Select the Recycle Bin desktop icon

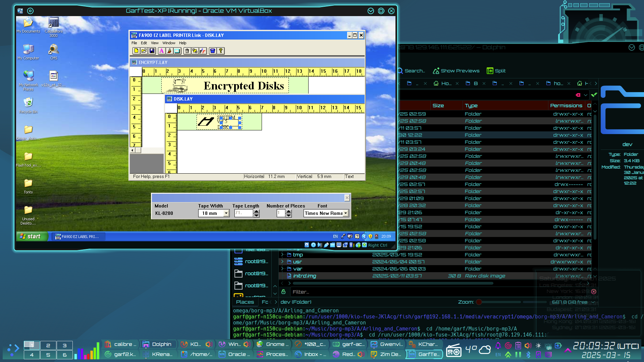(x=29, y=106)
